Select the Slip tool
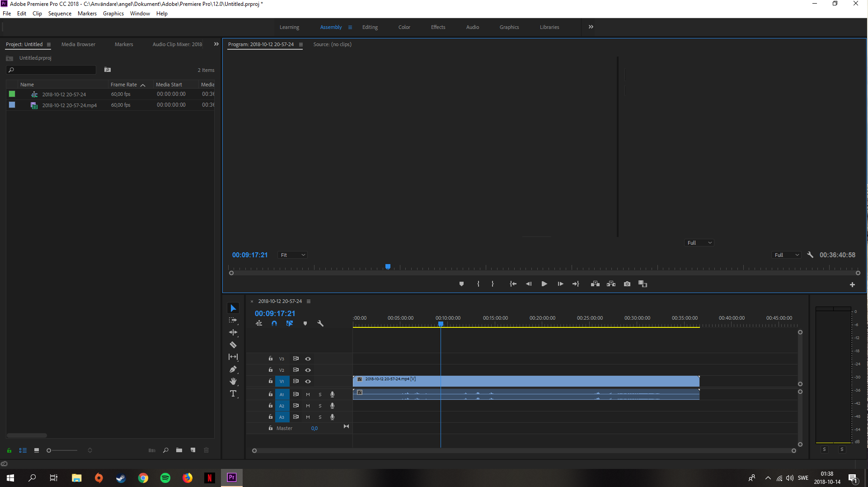This screenshot has width=868, height=487. tap(233, 357)
